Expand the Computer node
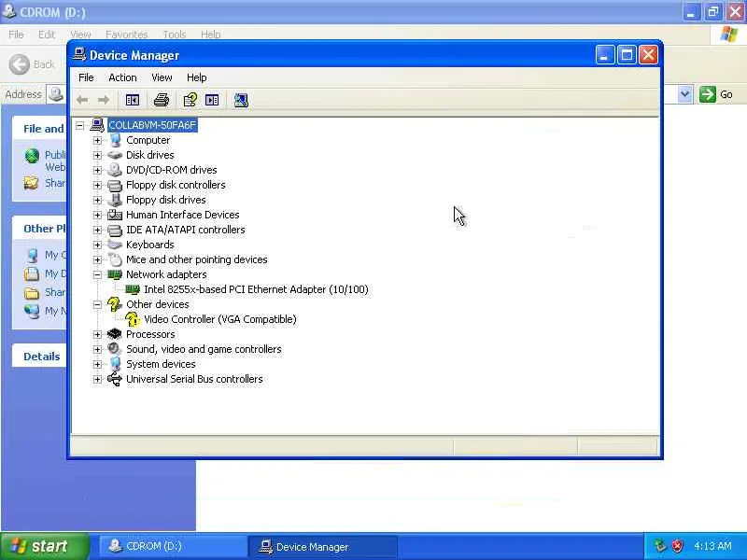Viewport: 747px width, 560px height. pos(97,141)
